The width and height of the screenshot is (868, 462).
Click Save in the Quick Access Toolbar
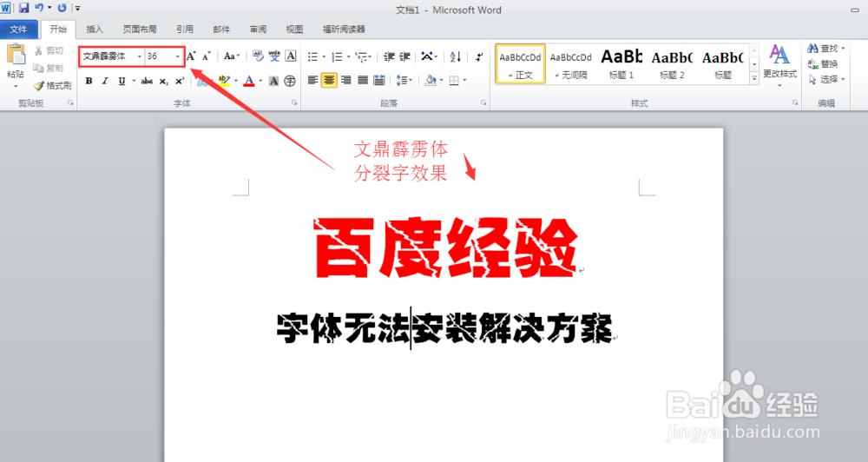click(x=23, y=9)
